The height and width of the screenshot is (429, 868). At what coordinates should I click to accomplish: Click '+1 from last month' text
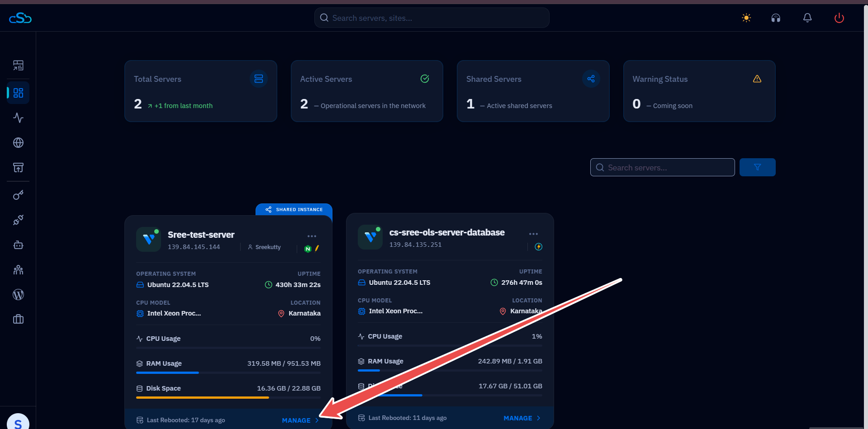pos(184,106)
